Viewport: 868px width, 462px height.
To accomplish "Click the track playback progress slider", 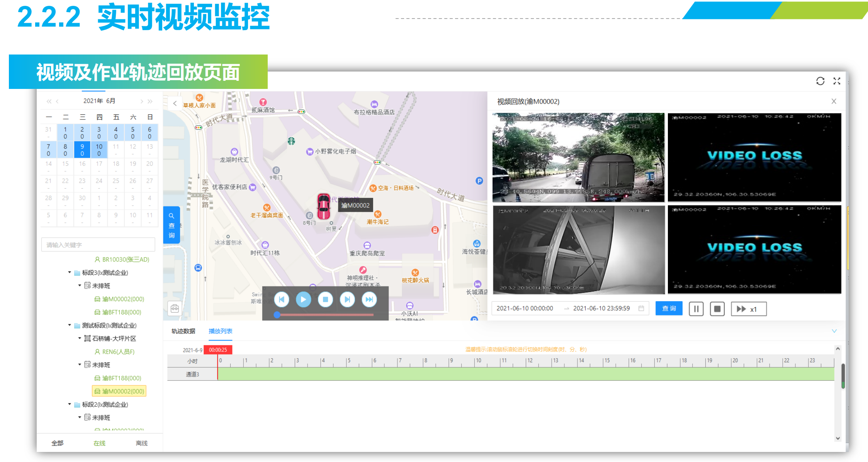I will [x=324, y=315].
